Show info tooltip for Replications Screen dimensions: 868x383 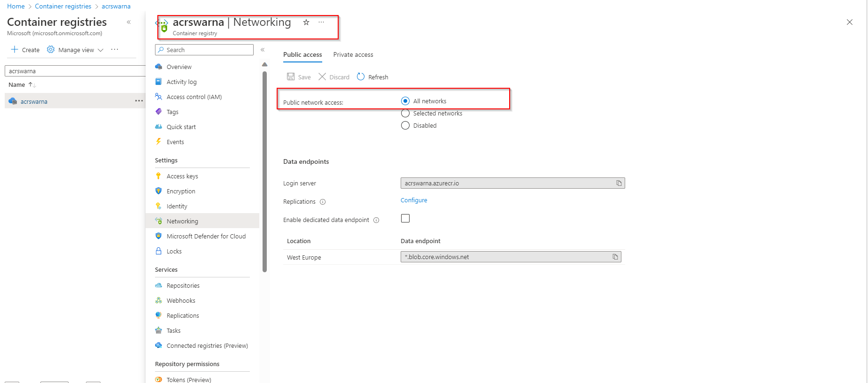[x=323, y=202]
